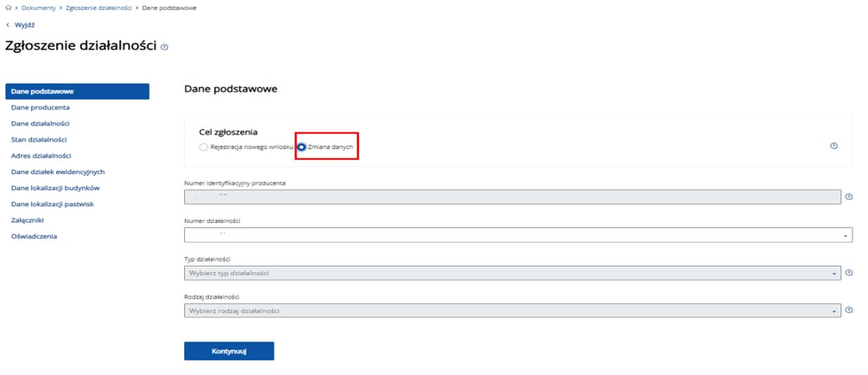The height and width of the screenshot is (375, 868).
Task: Click help icon in Cel zgłoszenia section
Action: [x=834, y=146]
